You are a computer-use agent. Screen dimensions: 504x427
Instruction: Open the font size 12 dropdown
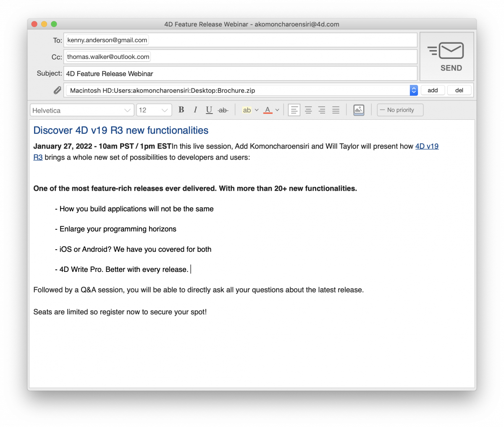(154, 110)
